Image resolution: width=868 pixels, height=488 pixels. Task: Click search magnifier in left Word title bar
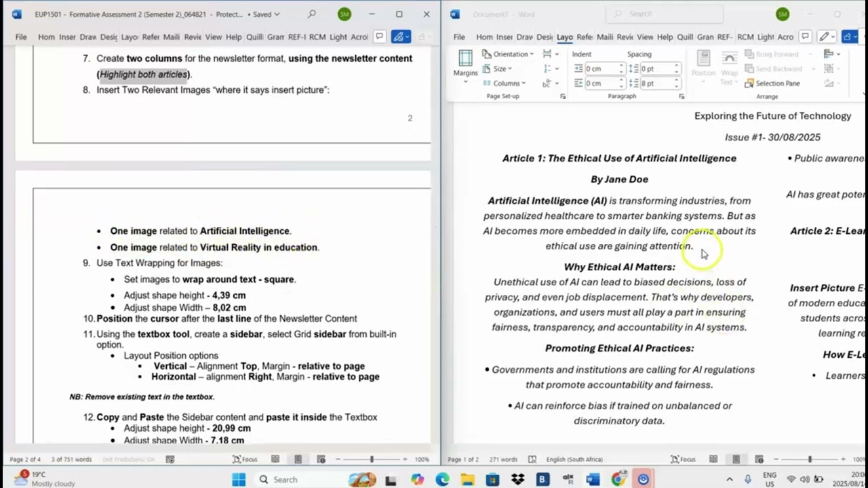311,14
